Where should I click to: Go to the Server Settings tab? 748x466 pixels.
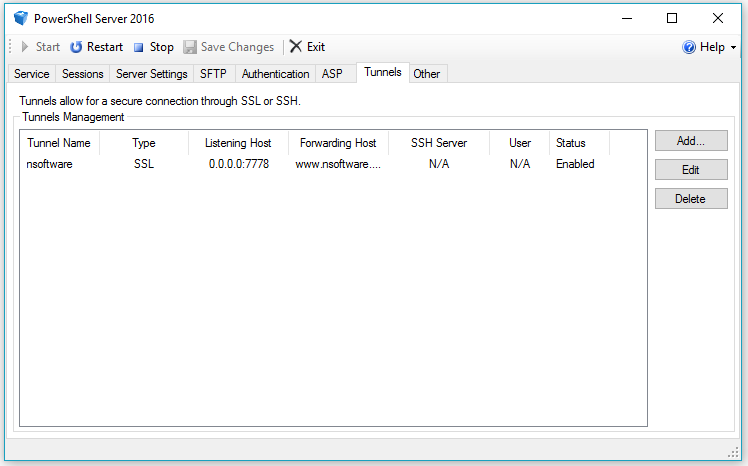pos(152,74)
